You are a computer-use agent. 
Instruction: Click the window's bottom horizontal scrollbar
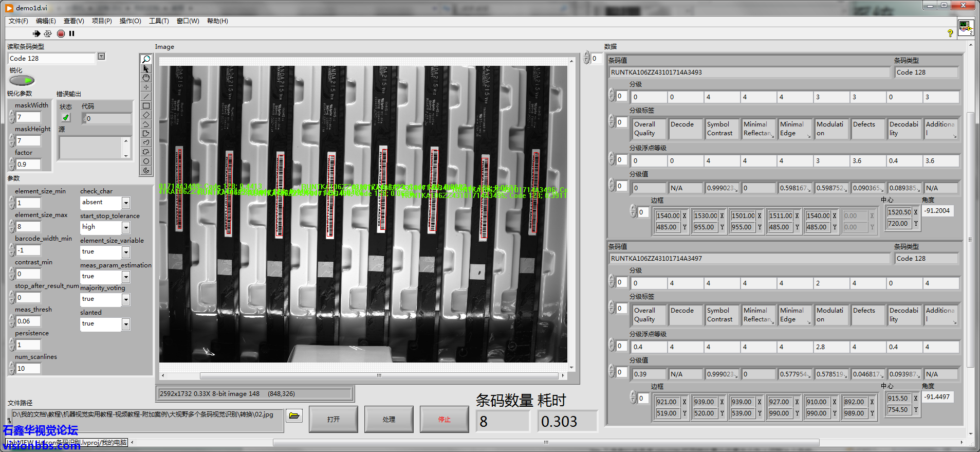coord(546,442)
